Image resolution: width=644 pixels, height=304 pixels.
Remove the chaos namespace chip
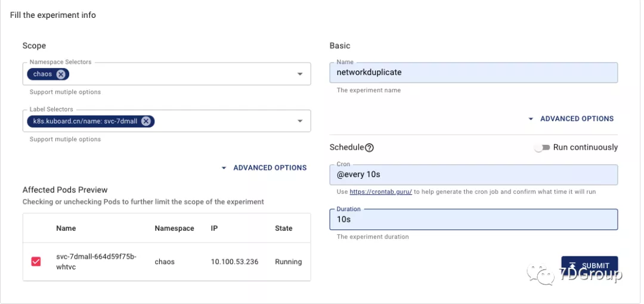coord(61,75)
